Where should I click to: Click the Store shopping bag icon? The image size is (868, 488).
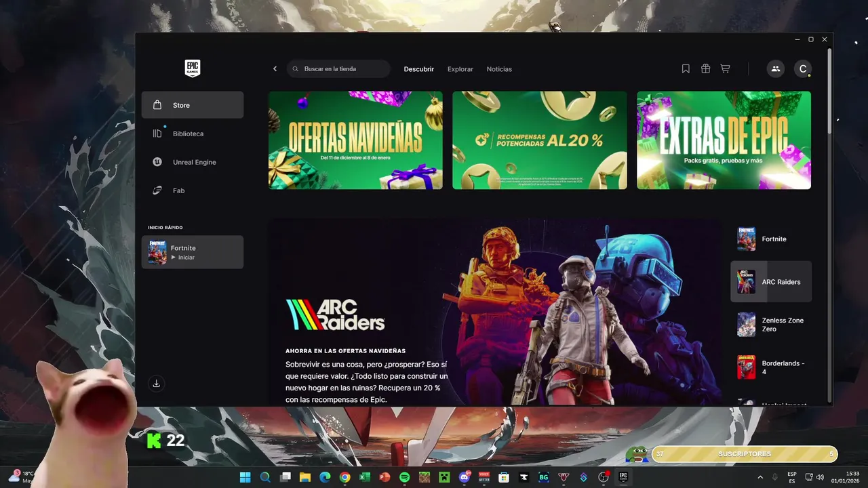(x=157, y=105)
